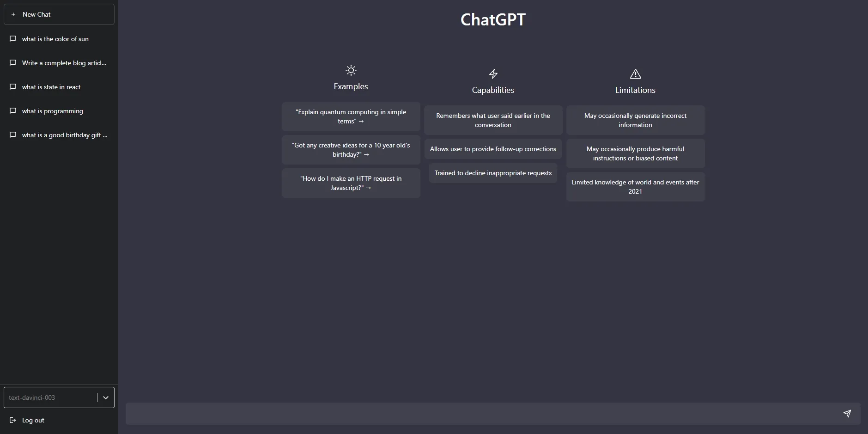Click the sun icon above Examples
The image size is (868, 434).
tap(351, 70)
